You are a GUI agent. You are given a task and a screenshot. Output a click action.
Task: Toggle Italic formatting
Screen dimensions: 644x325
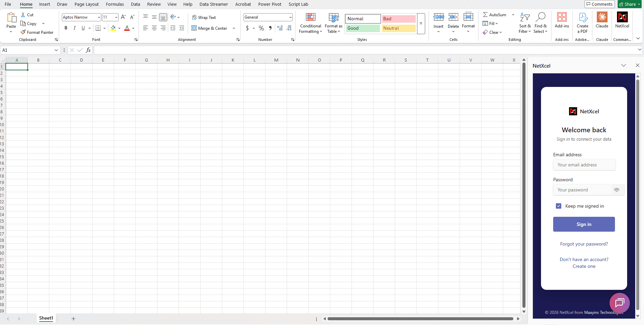[75, 28]
